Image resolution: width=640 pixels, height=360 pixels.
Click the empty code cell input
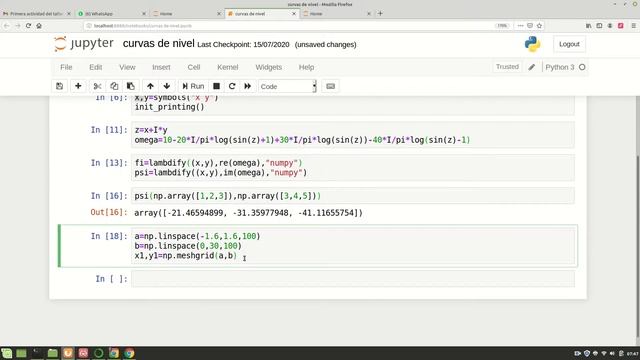coord(353,279)
